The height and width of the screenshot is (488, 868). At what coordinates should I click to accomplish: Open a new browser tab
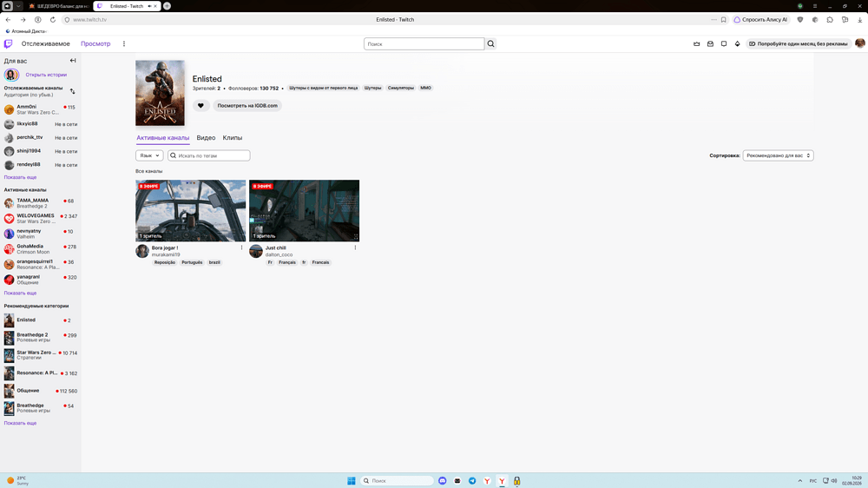coord(167,5)
